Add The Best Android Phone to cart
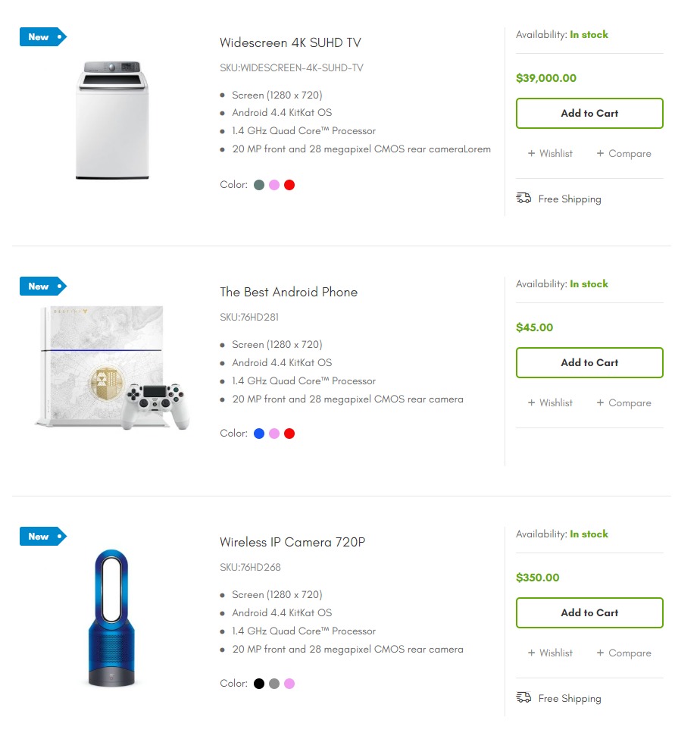Viewport: 700px width, 739px height. pyautogui.click(x=589, y=363)
